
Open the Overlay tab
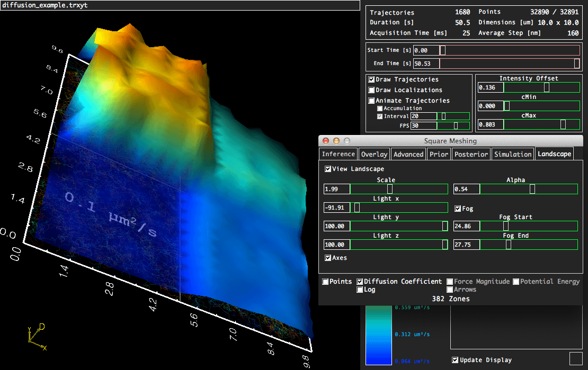(374, 154)
